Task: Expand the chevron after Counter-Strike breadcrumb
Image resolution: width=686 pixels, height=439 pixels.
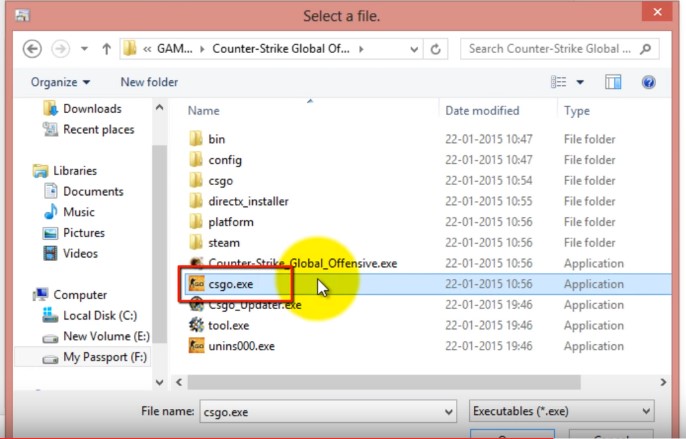Action: coord(361,49)
